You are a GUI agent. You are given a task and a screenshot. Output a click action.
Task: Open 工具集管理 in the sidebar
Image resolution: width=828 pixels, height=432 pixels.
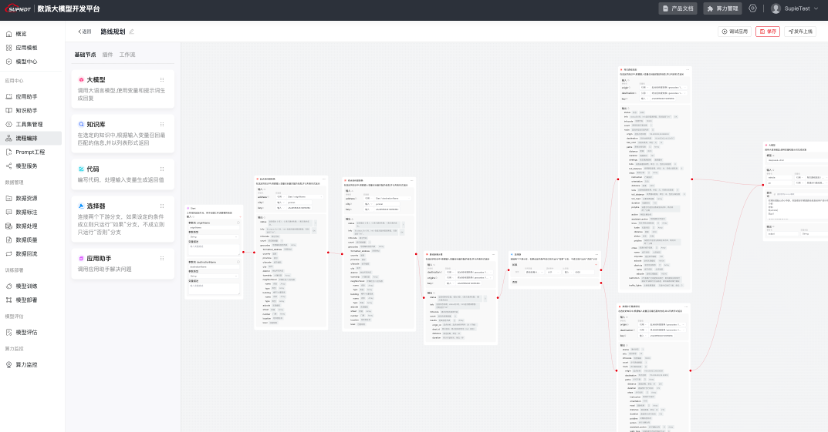tap(29, 125)
